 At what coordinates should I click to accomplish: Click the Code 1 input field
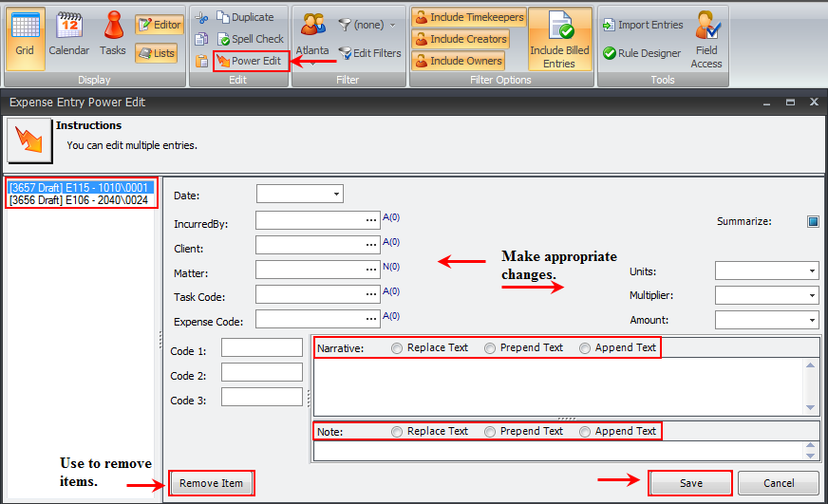pyautogui.click(x=261, y=347)
